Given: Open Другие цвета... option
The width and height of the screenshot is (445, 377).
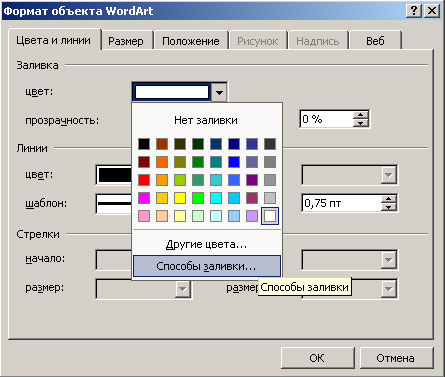Looking at the screenshot, I should pos(206,244).
